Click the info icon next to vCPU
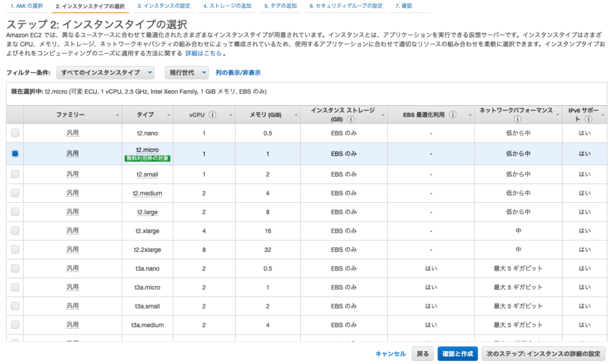Screen dimensions: 611x364 (212, 115)
